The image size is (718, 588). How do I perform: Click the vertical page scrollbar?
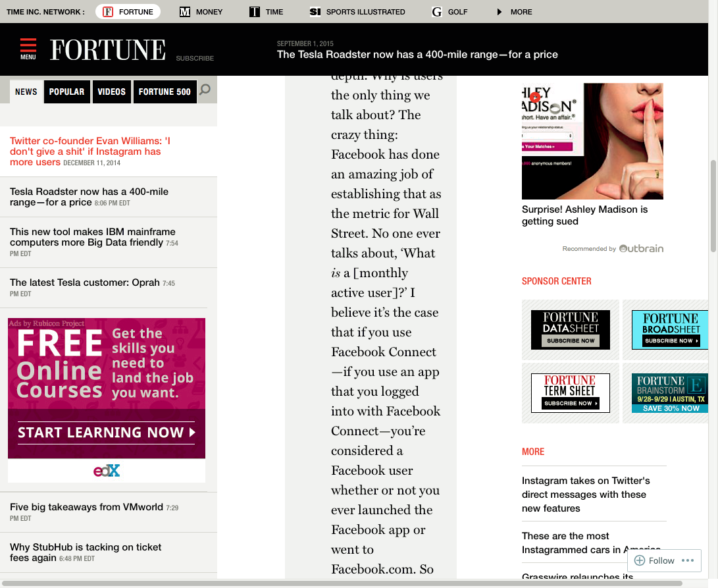pyautogui.click(x=713, y=206)
